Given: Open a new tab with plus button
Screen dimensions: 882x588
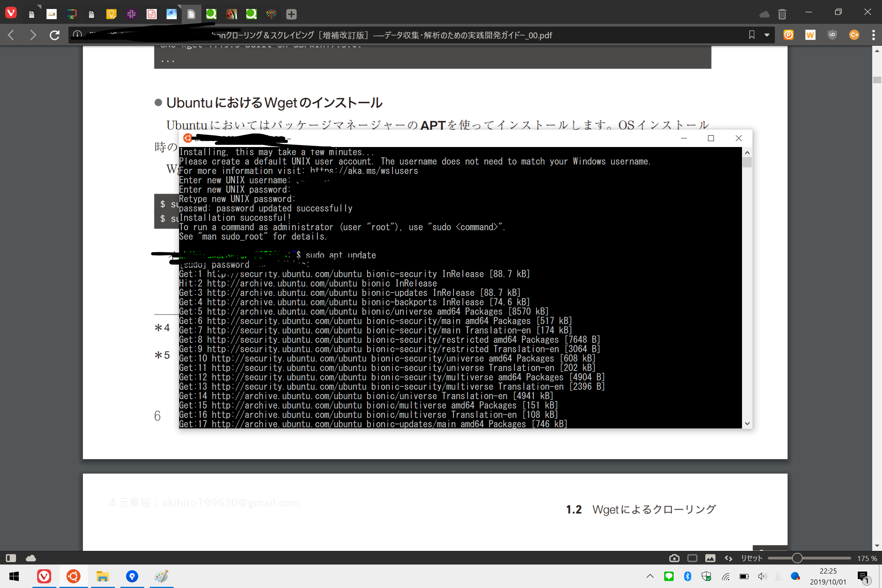Looking at the screenshot, I should pos(291,14).
